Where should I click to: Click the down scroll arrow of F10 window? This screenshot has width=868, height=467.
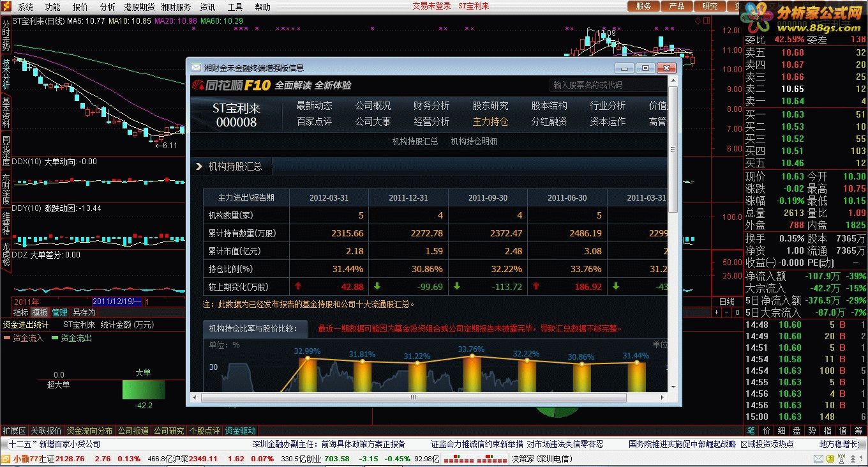(672, 387)
